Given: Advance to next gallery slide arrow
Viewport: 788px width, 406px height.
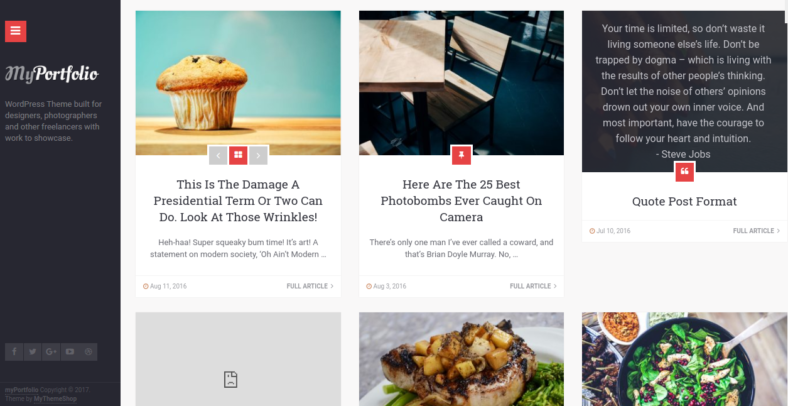Looking at the screenshot, I should pos(258,155).
